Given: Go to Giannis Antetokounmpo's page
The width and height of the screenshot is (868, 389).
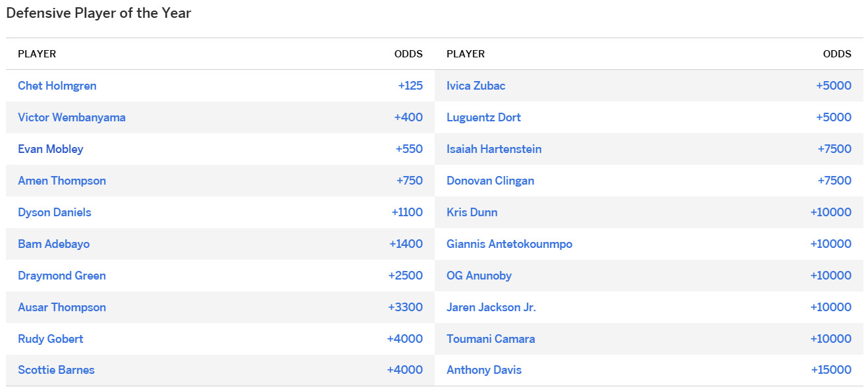Looking at the screenshot, I should coord(510,244).
